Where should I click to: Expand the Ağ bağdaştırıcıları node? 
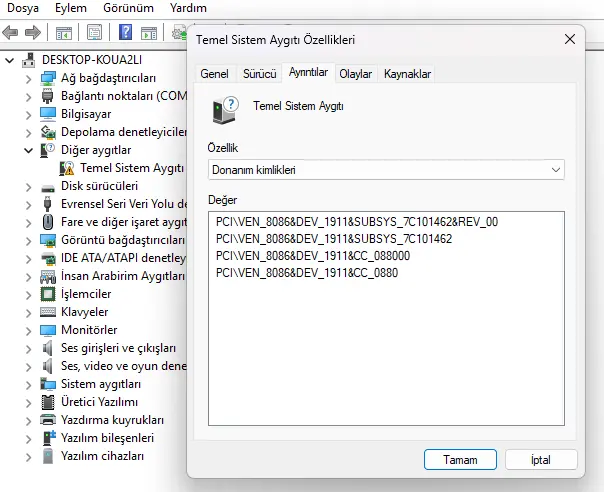28,79
